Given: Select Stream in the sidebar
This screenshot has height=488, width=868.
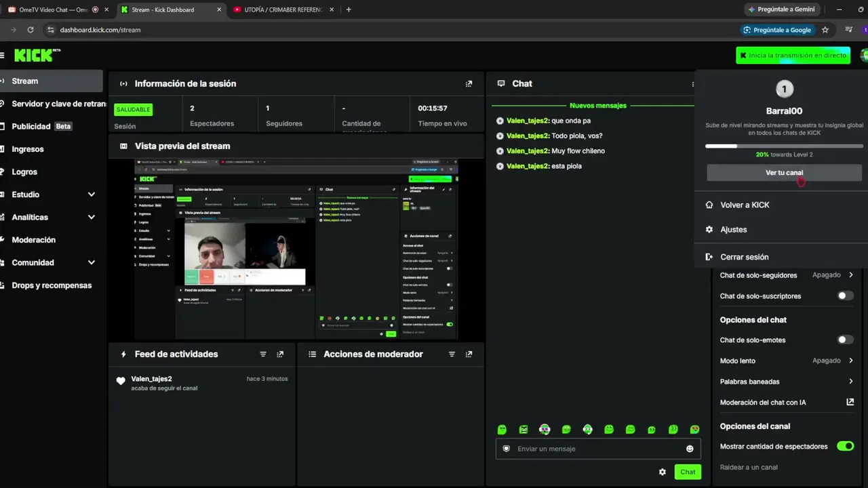Looking at the screenshot, I should (52, 81).
